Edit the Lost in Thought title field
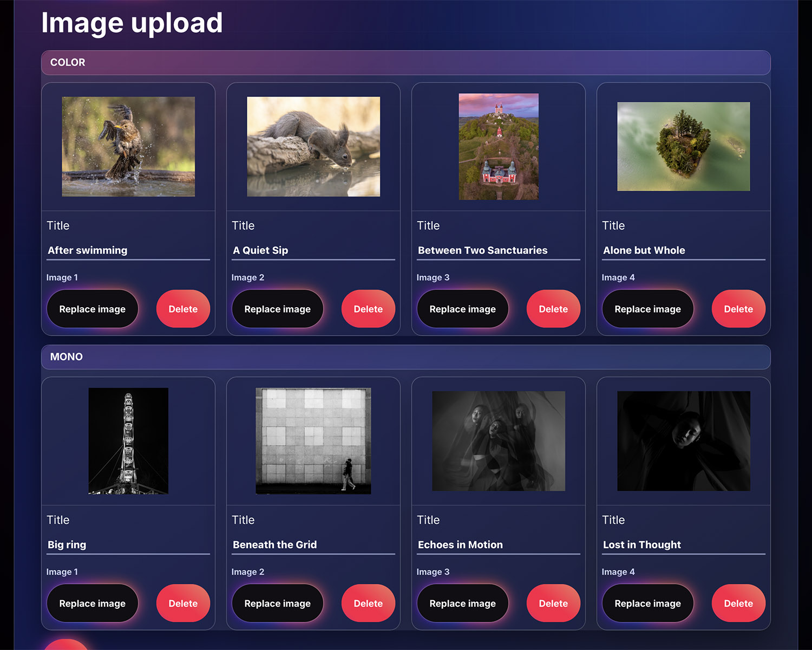The height and width of the screenshot is (650, 812). point(684,545)
